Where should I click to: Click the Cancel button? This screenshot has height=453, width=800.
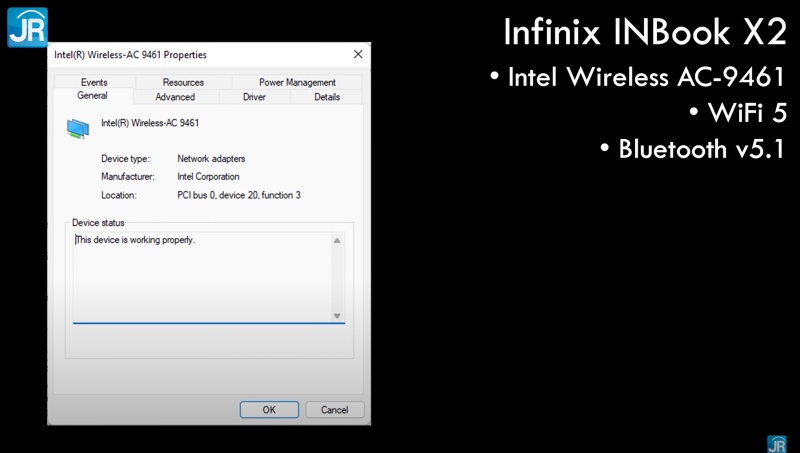pyautogui.click(x=335, y=410)
